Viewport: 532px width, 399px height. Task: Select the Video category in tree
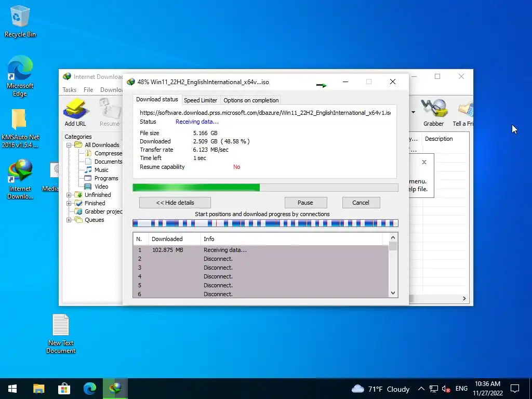pos(101,187)
